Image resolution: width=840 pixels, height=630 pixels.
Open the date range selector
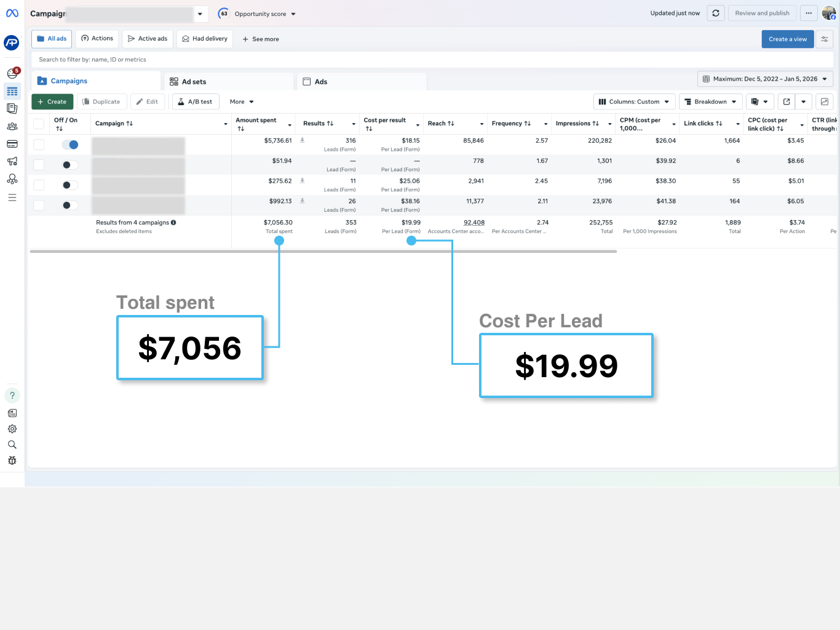[765, 79]
